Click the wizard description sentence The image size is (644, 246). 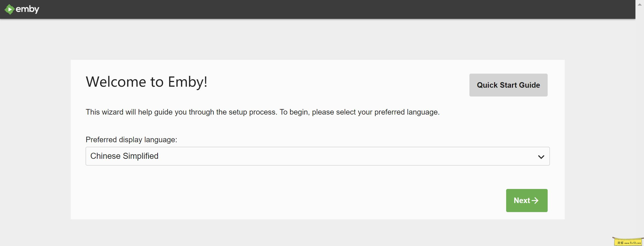tap(262, 112)
